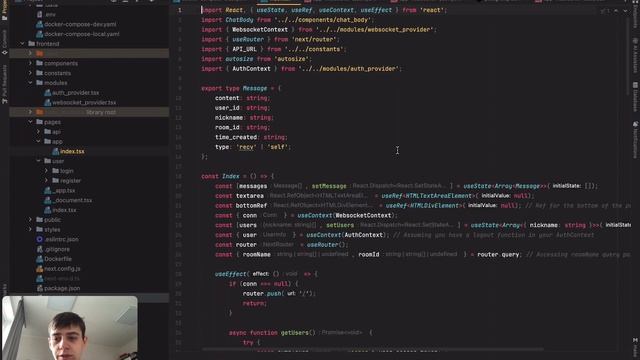Open the Pull Requests tool window
Viewport: 640px width, 360px height.
(4, 84)
